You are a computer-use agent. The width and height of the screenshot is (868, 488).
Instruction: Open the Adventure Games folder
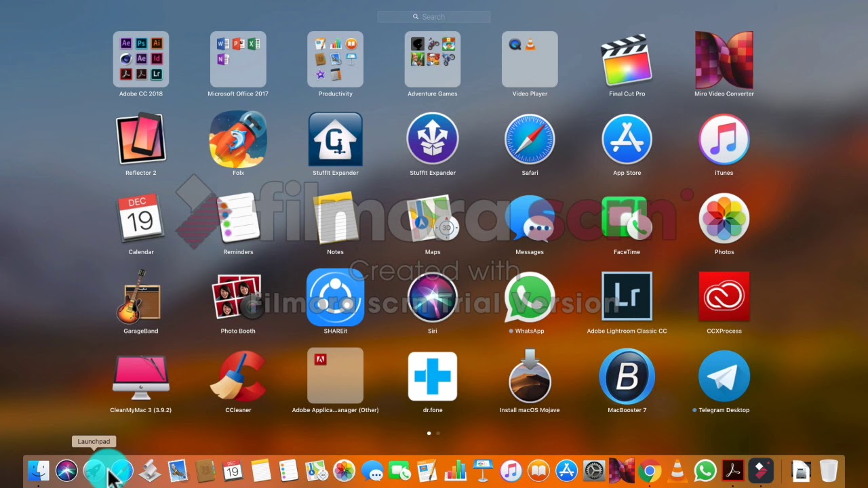[433, 60]
